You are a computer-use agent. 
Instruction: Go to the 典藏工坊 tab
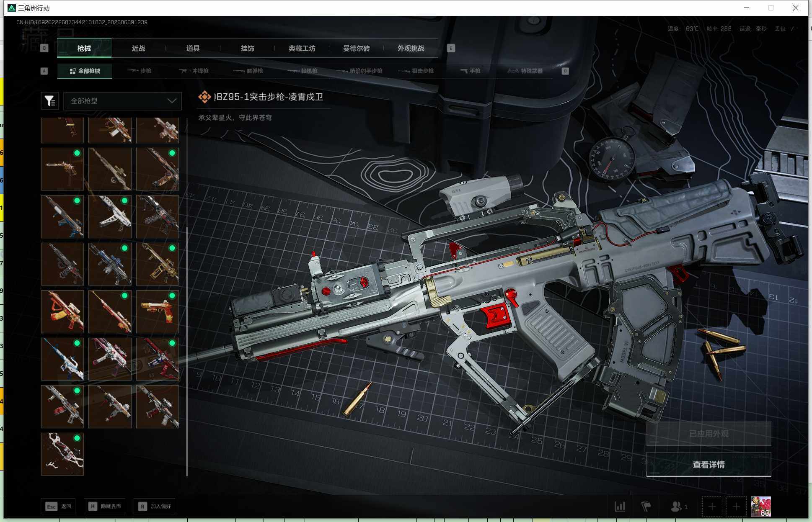302,48
